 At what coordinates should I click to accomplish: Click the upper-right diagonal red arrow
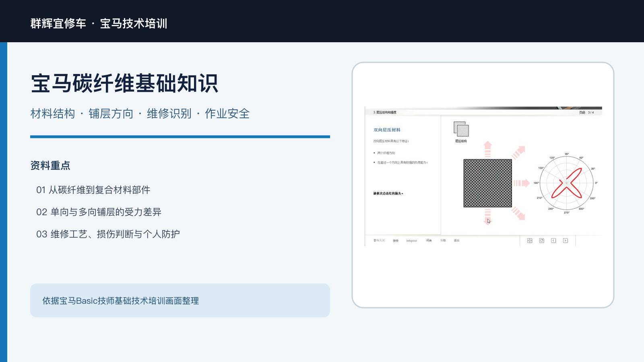[518, 153]
